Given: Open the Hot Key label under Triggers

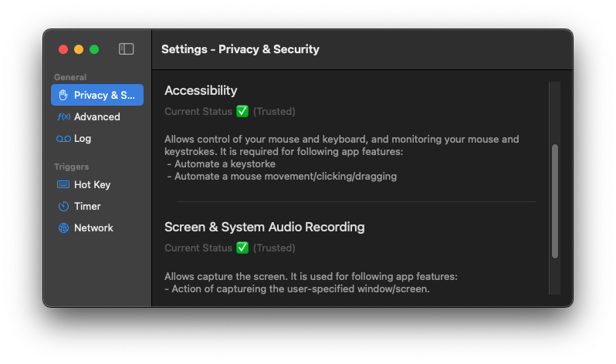Looking at the screenshot, I should click(92, 185).
